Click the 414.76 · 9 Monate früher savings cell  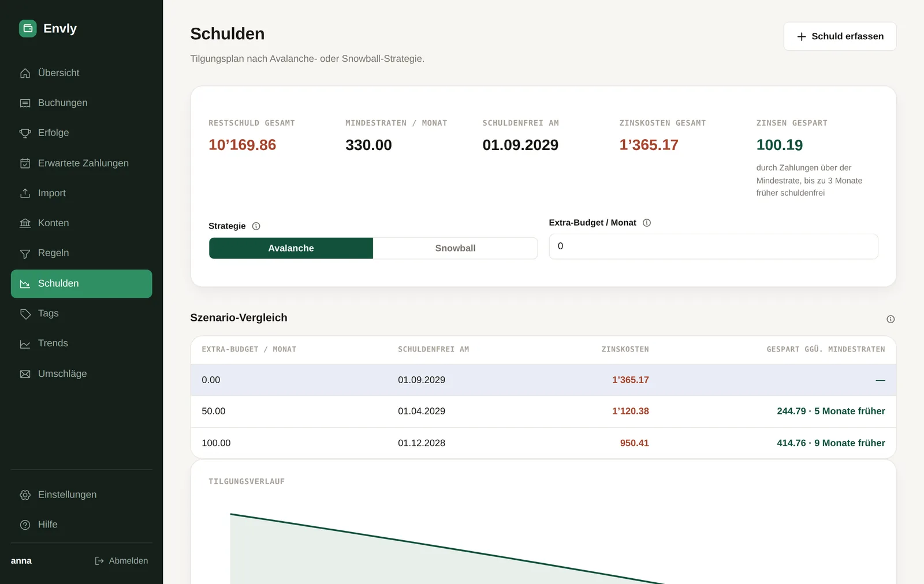pyautogui.click(x=831, y=443)
